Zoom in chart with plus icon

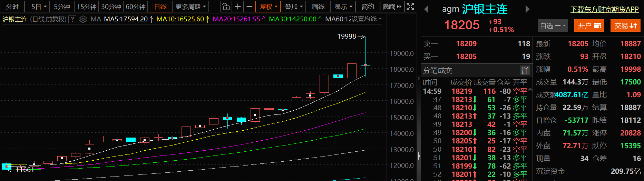point(238,7)
